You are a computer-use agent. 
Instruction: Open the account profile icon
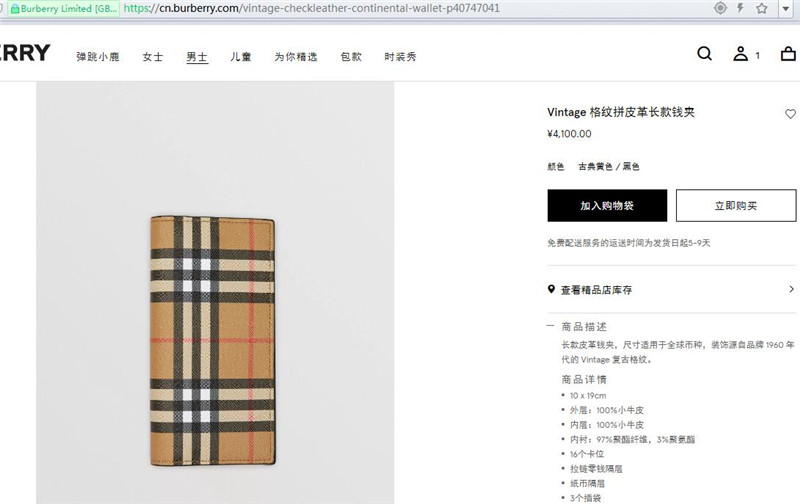tap(740, 54)
